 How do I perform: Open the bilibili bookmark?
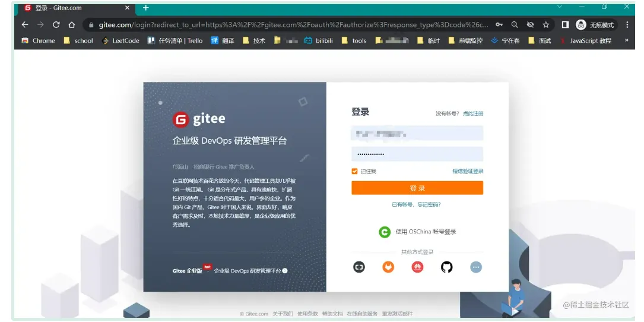pyautogui.click(x=318, y=41)
